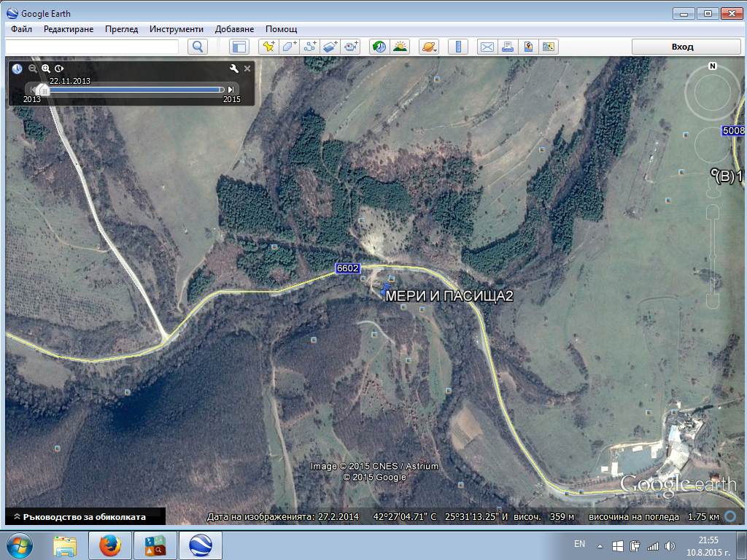This screenshot has width=747, height=560.
Task: Select the ruler measuring tool
Action: [x=458, y=47]
